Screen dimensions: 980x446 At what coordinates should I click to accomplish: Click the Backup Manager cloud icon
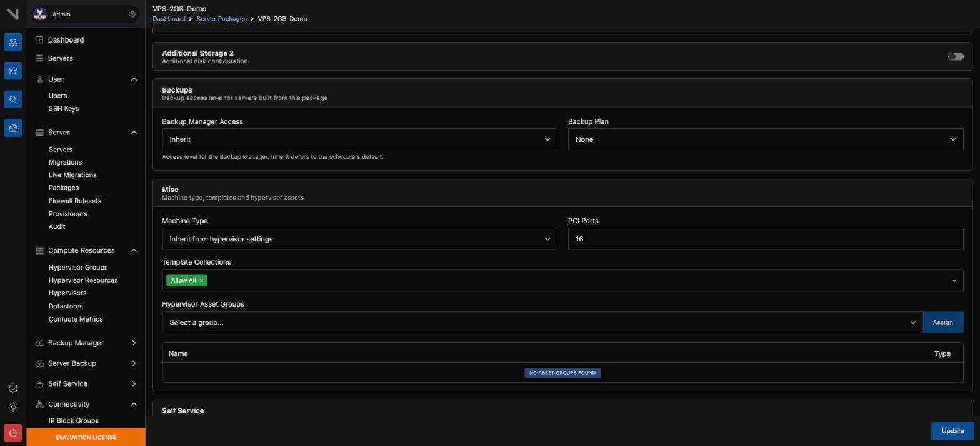pos(39,343)
